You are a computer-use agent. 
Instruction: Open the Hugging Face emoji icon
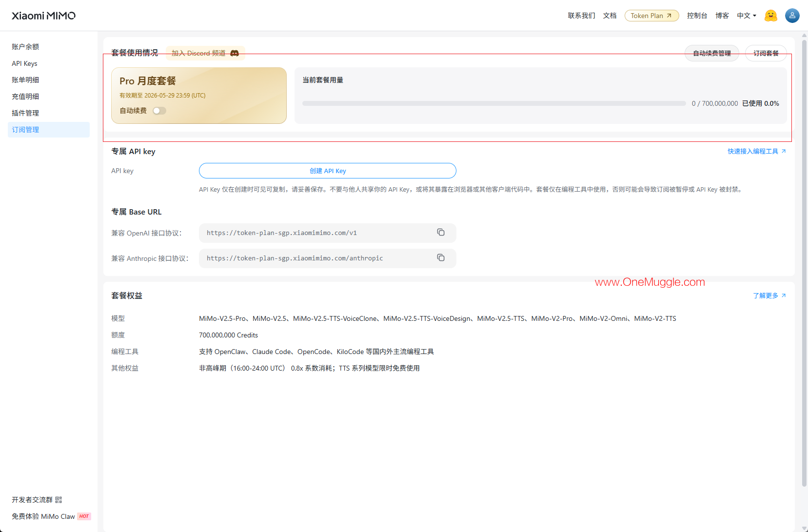(770, 16)
